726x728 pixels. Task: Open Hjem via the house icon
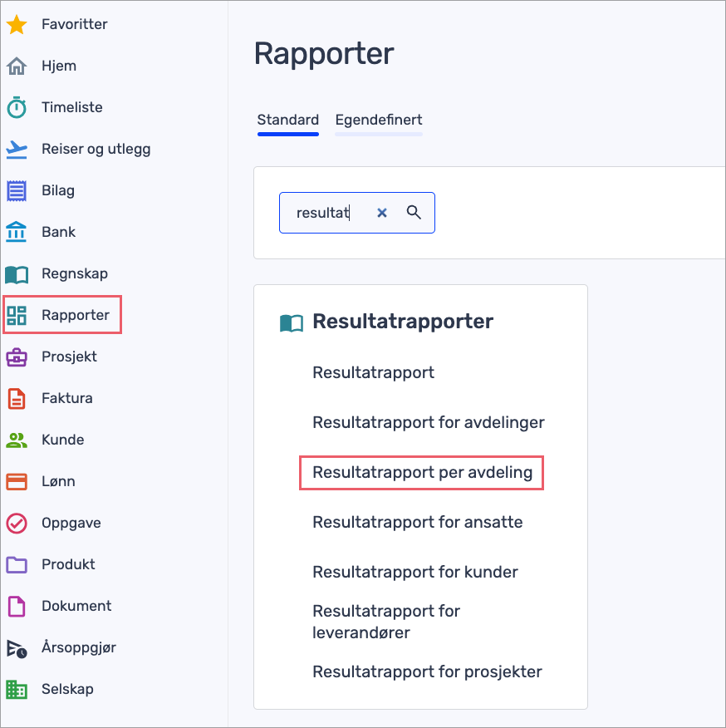click(17, 66)
